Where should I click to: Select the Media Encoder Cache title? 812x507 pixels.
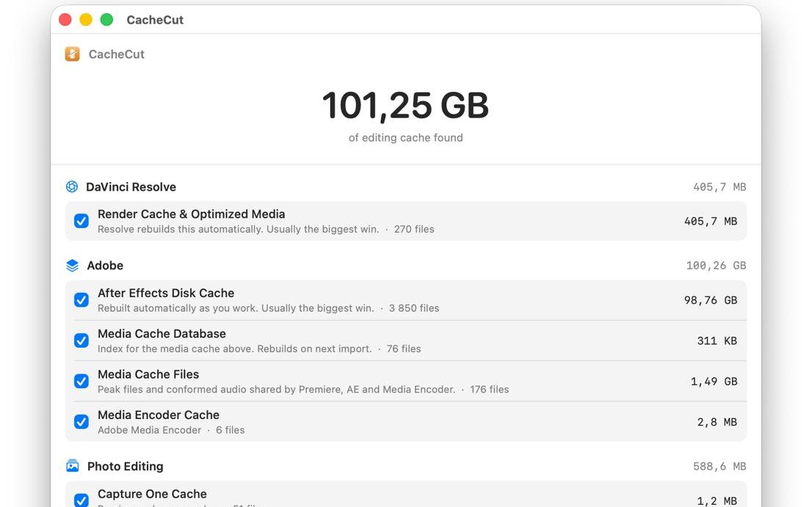pyautogui.click(x=159, y=415)
